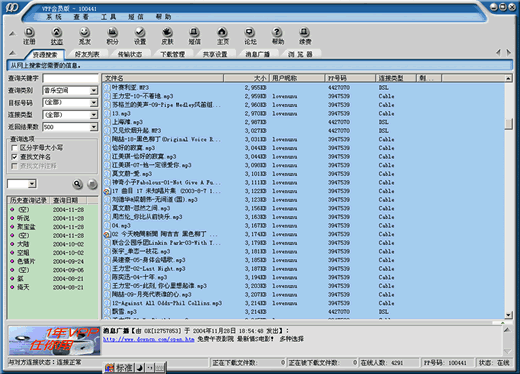The image size is (520, 374).
Task: Click file icon beside 13.mp3
Action: (x=107, y=114)
